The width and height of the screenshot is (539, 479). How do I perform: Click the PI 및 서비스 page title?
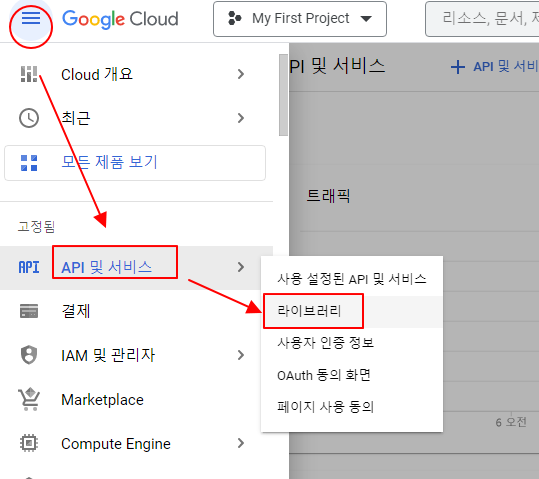pos(337,66)
